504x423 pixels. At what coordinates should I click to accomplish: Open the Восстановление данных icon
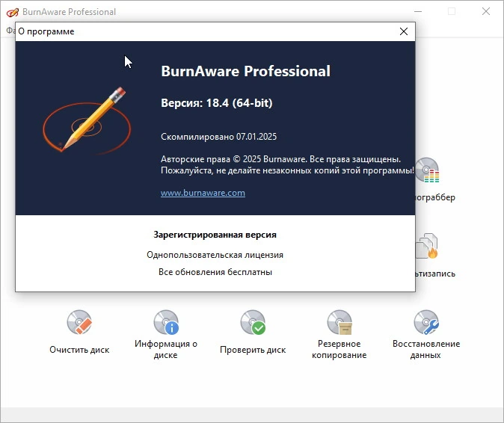426,322
